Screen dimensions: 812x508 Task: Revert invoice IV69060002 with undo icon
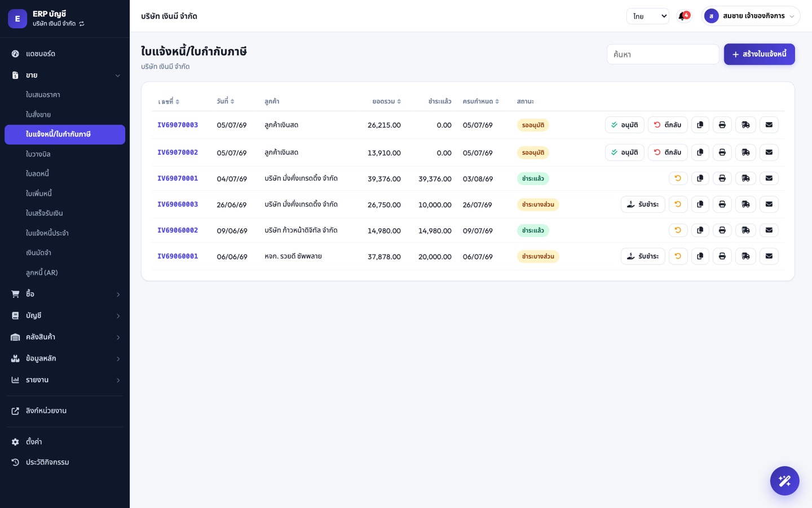(x=678, y=230)
